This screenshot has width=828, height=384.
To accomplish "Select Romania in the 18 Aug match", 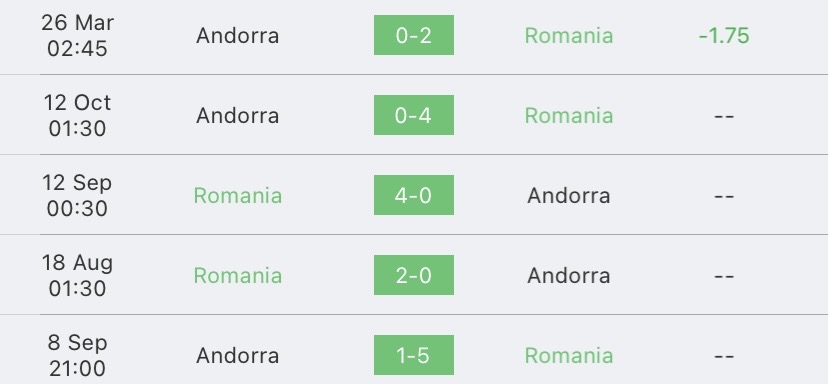I will pyautogui.click(x=238, y=275).
